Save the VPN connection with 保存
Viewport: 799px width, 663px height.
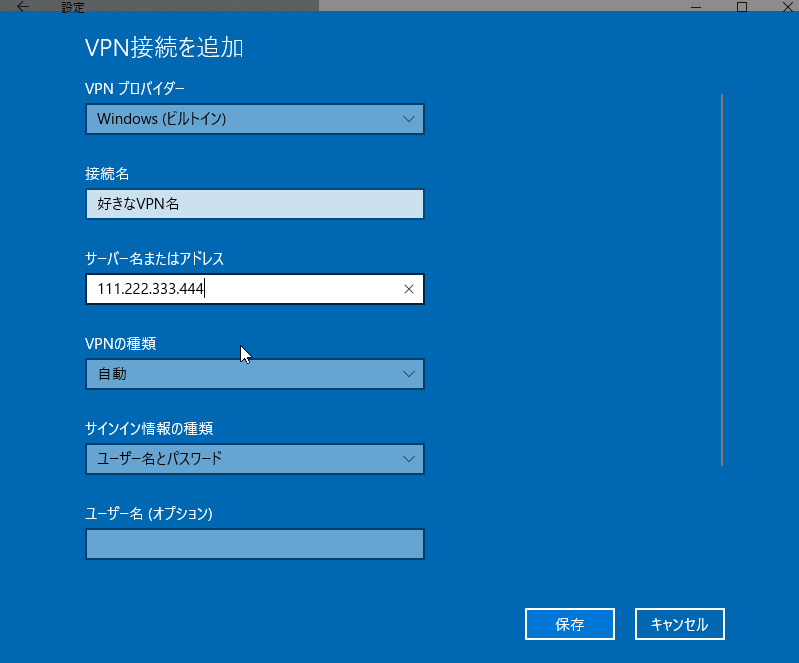570,624
